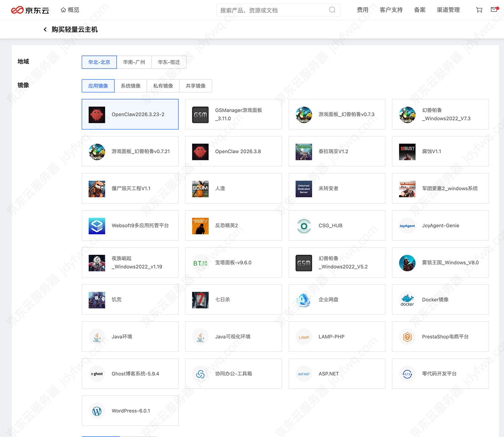Pick the 企业网盘 image icon
The width and height of the screenshot is (504, 437).
pos(304,300)
